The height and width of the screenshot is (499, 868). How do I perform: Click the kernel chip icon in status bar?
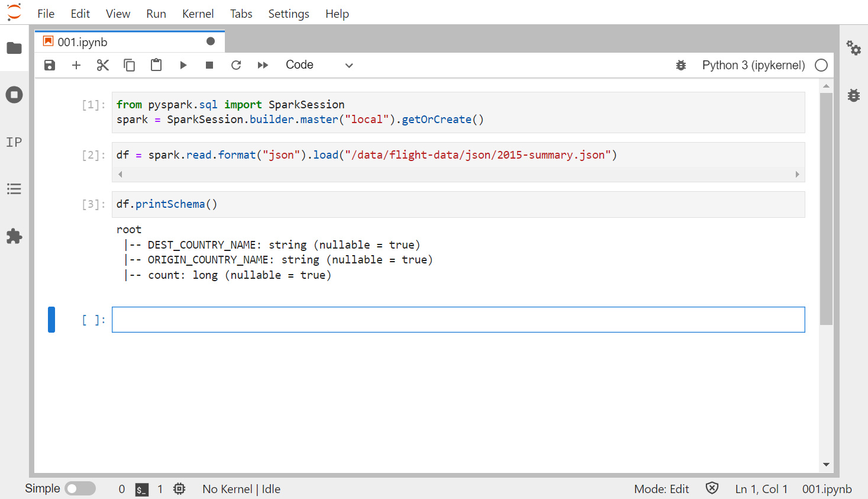(x=179, y=489)
